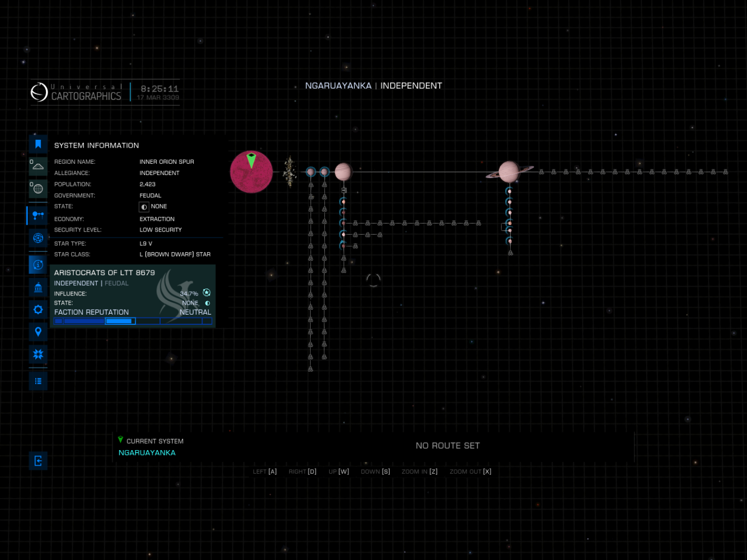This screenshot has width=747, height=560.
Task: Click the station icon below the gas giant
Action: pyautogui.click(x=344, y=190)
